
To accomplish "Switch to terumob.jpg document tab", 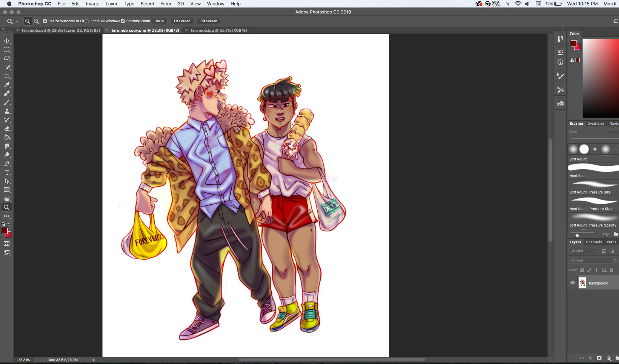I will [x=219, y=30].
